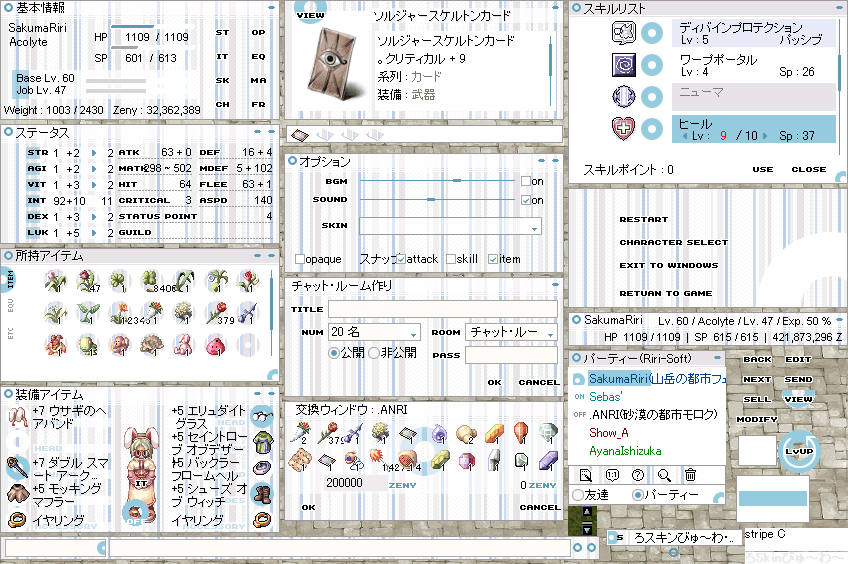Select CHARACTER SELECT from menu
The image size is (848, 564).
click(674, 242)
